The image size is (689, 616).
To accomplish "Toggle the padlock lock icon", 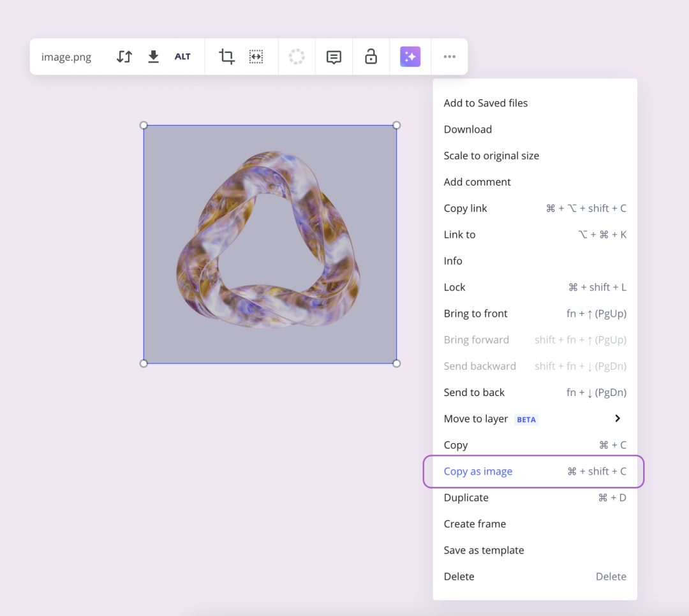I will [x=371, y=57].
